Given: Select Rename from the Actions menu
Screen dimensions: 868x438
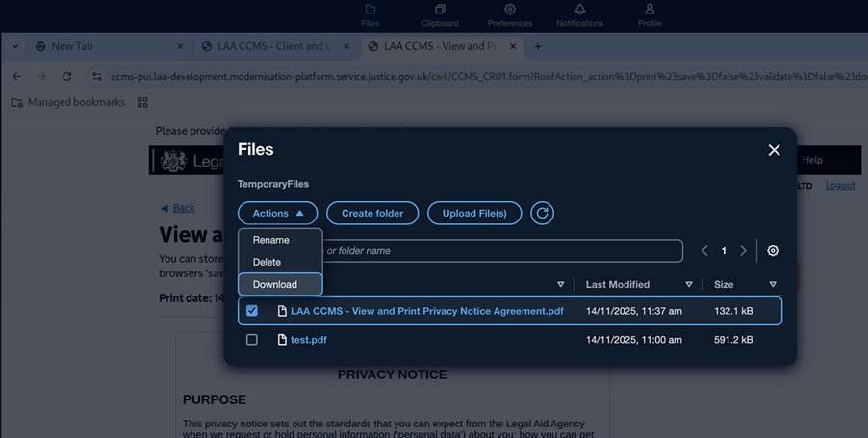Looking at the screenshot, I should coord(271,240).
